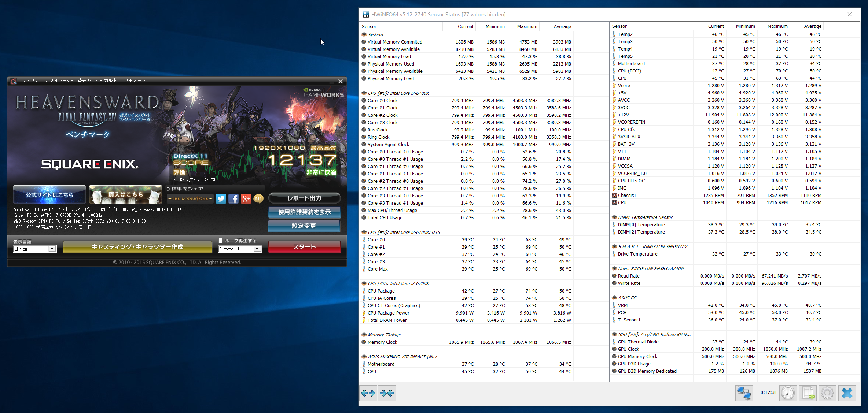This screenshot has height=413, width=868.
Task: Collapse the CPU [#0] Intel Core i7-6700K clocks group
Action: (x=364, y=93)
